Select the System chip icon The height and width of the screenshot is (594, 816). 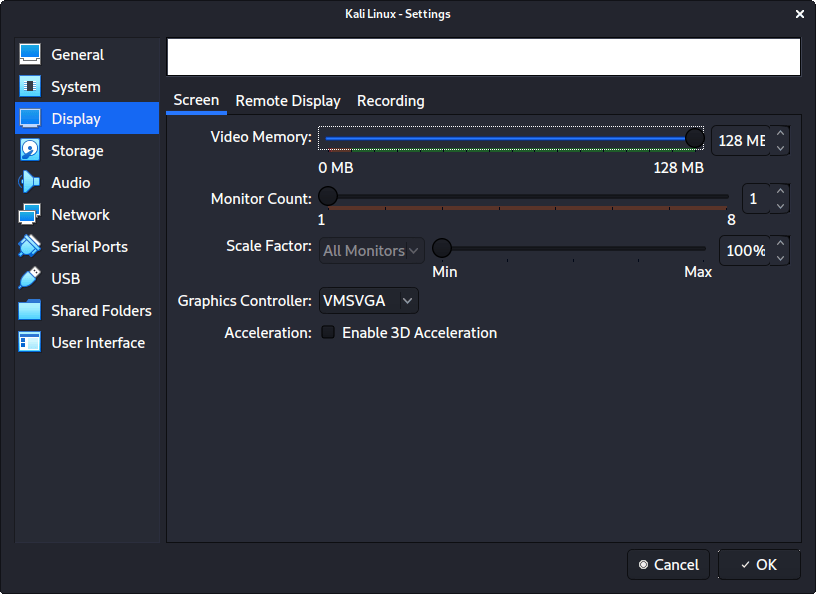point(30,87)
